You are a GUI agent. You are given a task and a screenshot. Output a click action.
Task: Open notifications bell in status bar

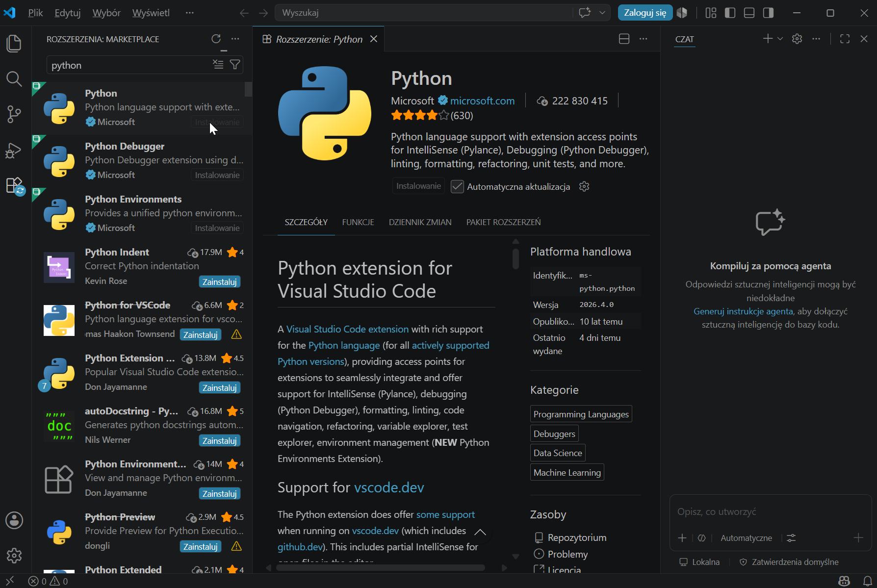867,581
